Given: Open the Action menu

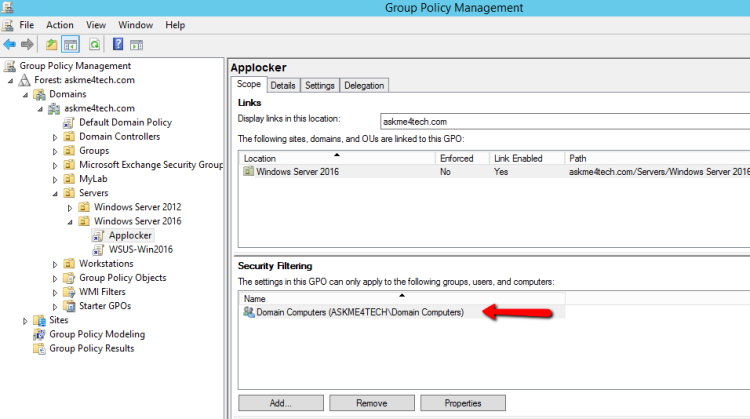Looking at the screenshot, I should coord(60,24).
